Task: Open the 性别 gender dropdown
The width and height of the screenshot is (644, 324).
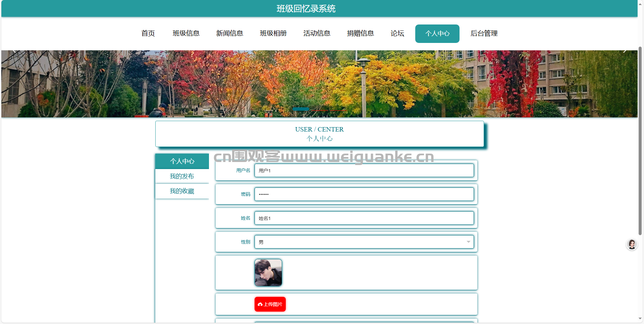Action: tap(364, 242)
